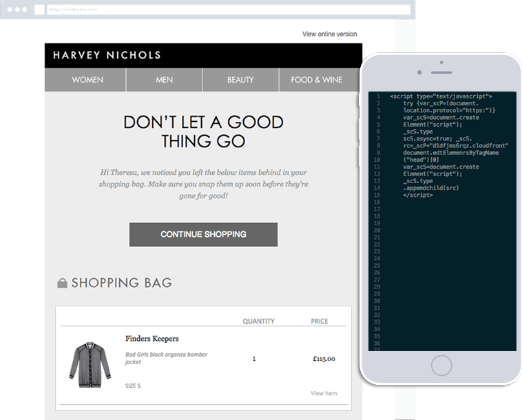The width and height of the screenshot is (522, 420).
Task: Click the Bad Girls jacket description
Action: click(166, 358)
